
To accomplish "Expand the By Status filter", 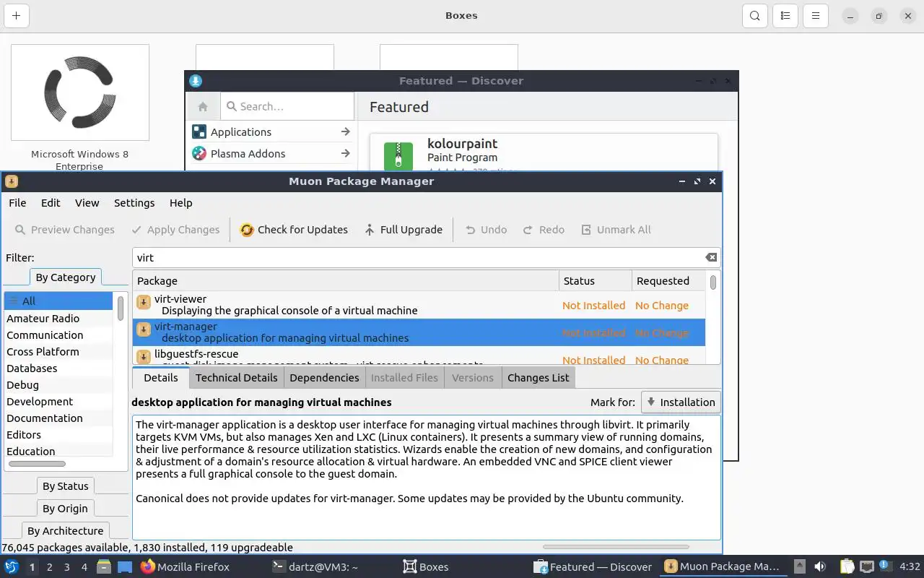I will [x=65, y=486].
